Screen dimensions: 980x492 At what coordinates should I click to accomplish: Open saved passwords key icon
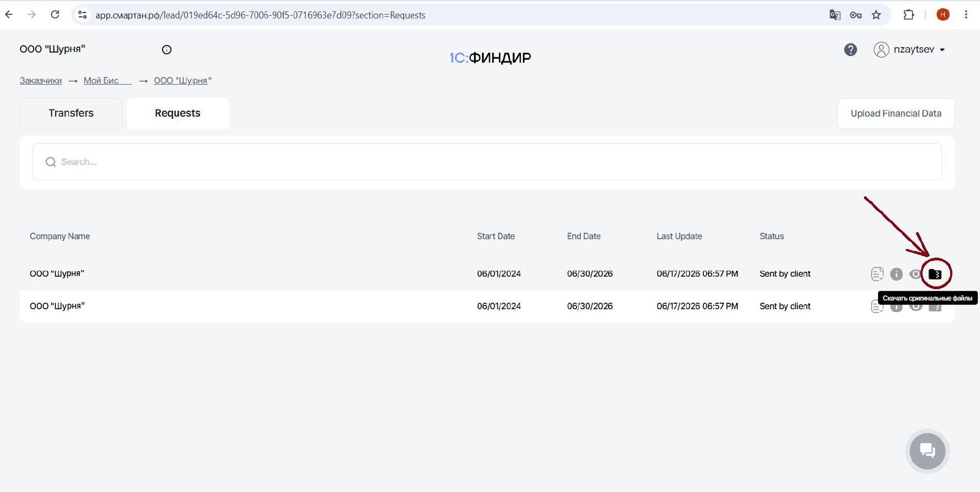(856, 15)
